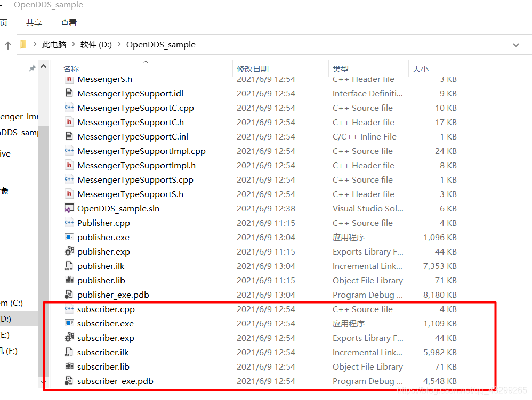
Task: Click the subscriber.exe application icon
Action: [x=69, y=323]
